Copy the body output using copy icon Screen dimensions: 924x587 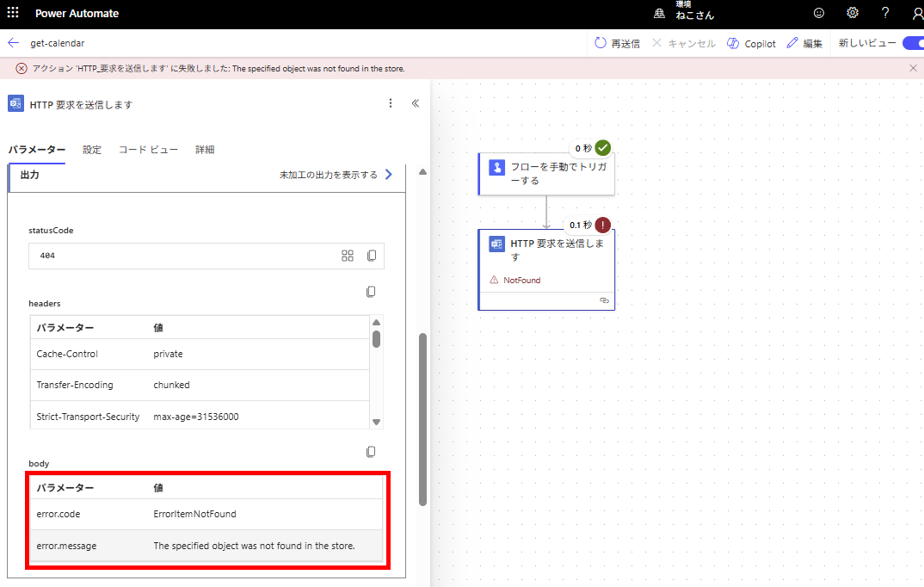coord(371,452)
